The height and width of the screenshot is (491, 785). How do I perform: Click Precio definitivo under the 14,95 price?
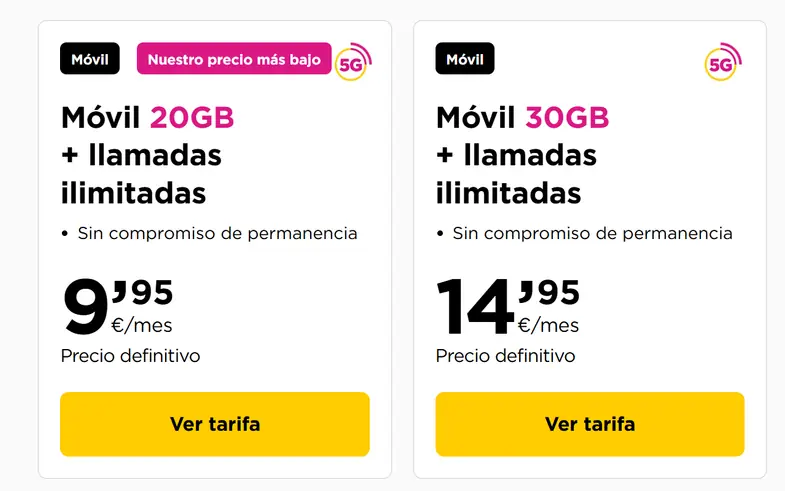point(505,356)
